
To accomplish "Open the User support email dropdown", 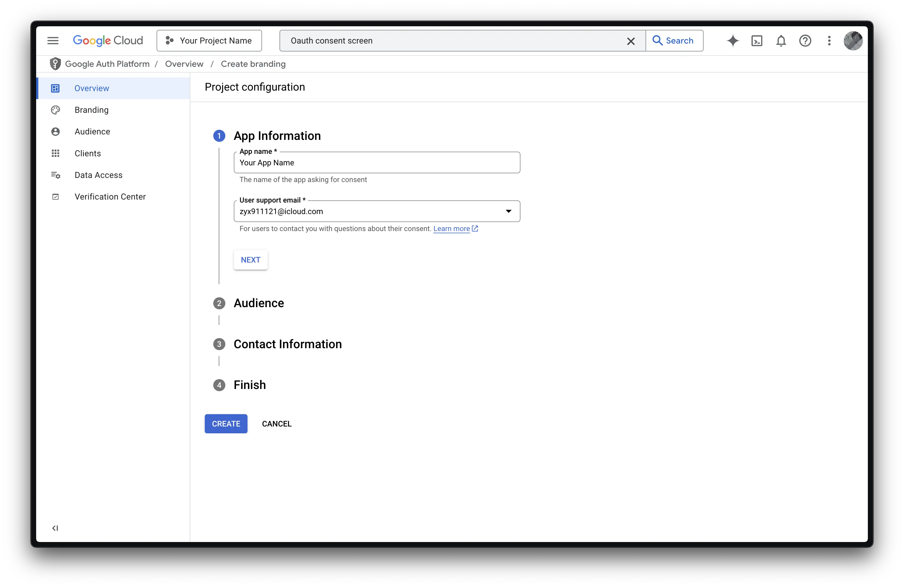I will (x=377, y=211).
